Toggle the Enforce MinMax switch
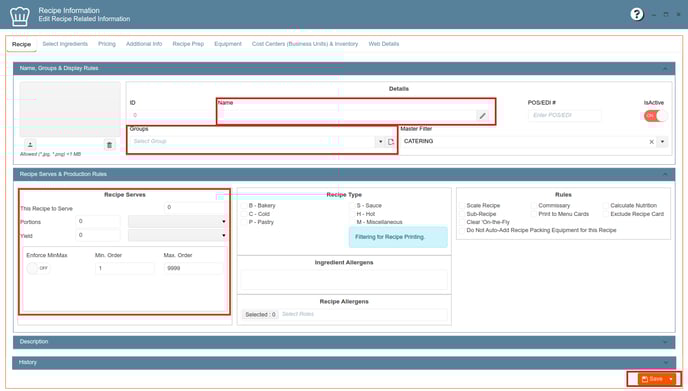The width and height of the screenshot is (688, 391). (38, 268)
